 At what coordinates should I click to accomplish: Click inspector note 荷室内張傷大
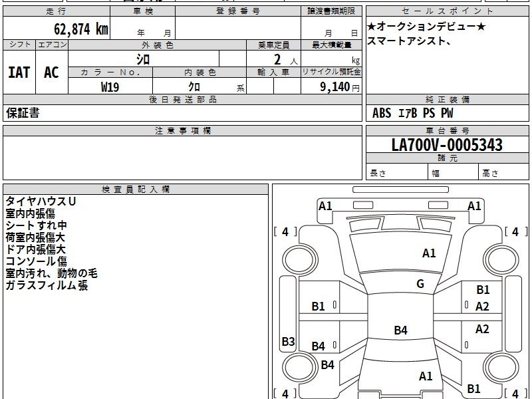coord(35,237)
